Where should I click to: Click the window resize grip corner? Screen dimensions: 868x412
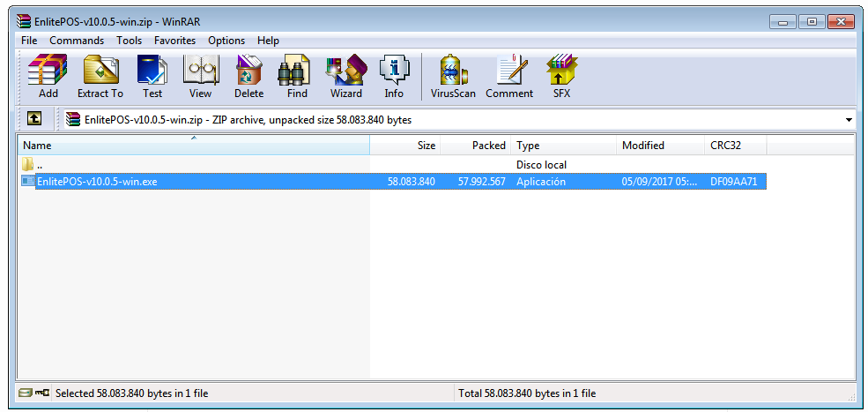[x=851, y=396]
